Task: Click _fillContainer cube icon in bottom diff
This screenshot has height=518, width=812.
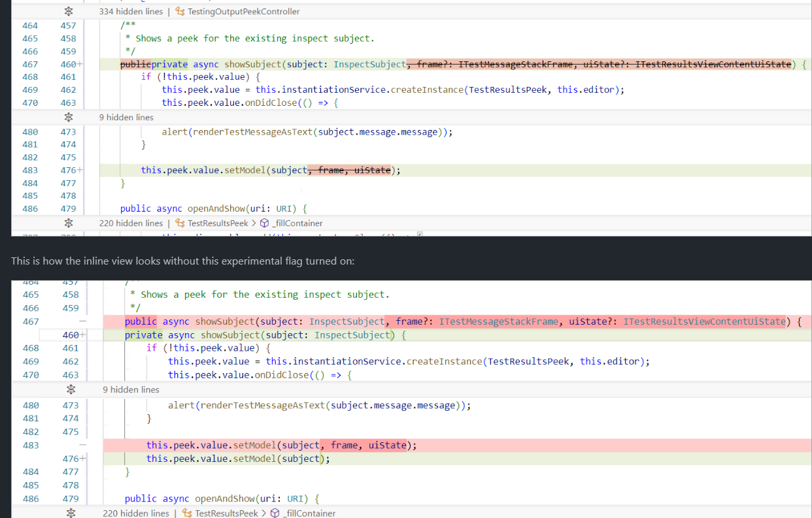Action: (x=275, y=513)
